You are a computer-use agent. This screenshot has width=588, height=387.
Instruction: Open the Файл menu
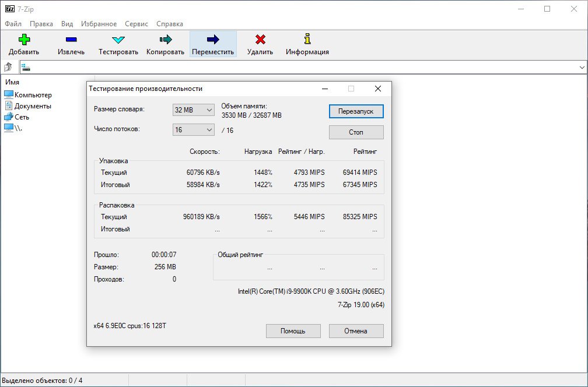(13, 23)
